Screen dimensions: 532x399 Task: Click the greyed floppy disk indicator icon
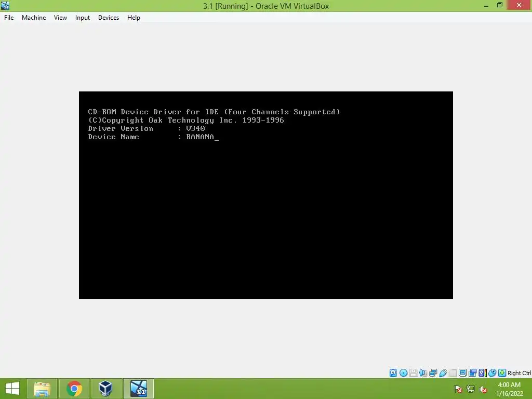pyautogui.click(x=413, y=373)
